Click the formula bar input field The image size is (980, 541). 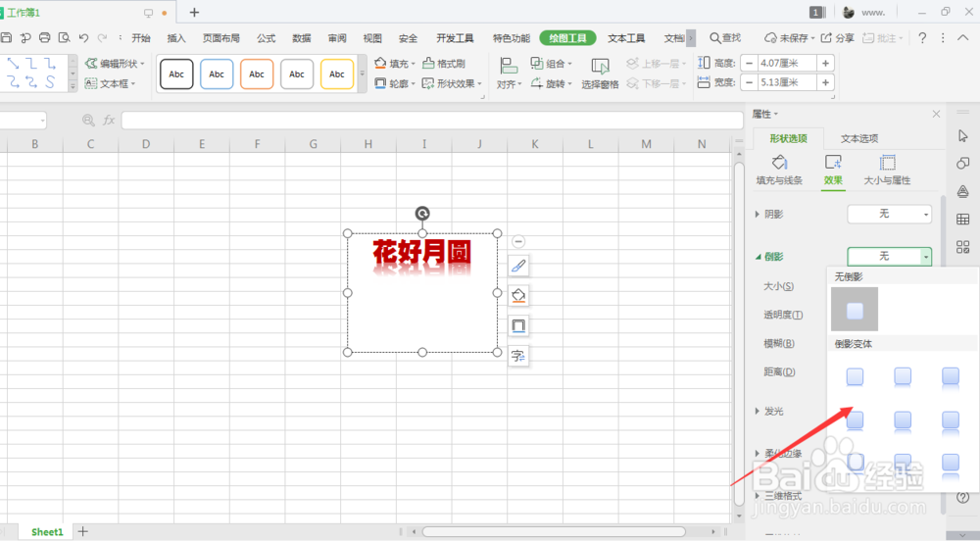(432, 120)
